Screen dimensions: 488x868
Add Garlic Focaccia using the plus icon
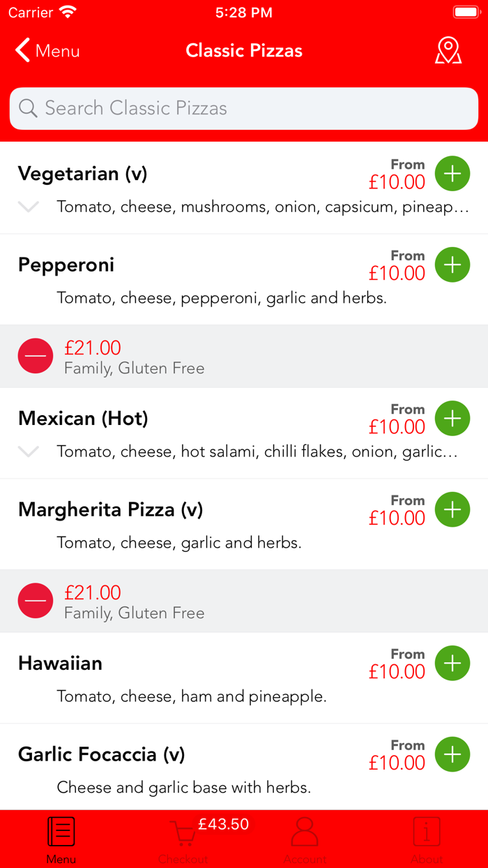point(452,754)
